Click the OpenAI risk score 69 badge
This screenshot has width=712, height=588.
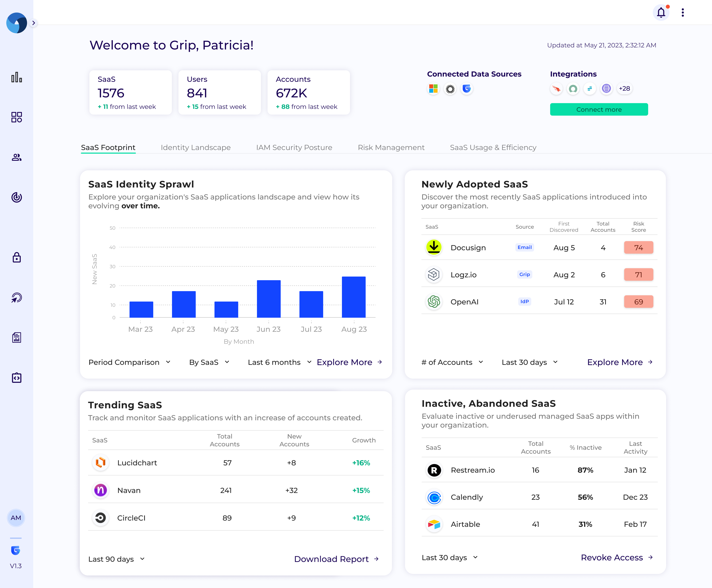pyautogui.click(x=639, y=302)
